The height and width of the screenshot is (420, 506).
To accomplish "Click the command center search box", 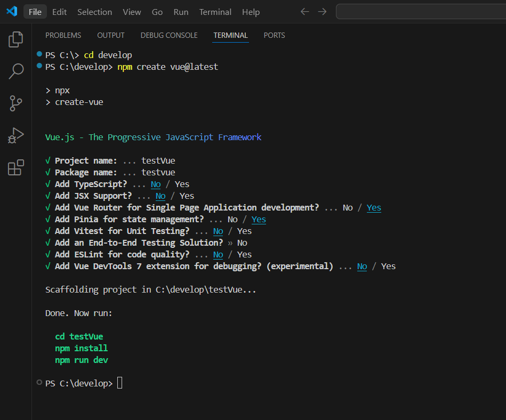I will coord(421,12).
